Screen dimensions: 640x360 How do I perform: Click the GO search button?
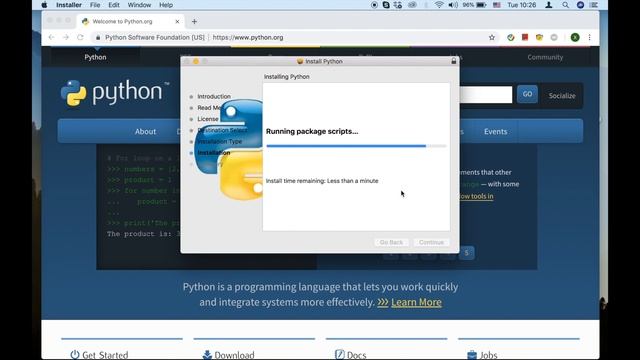click(x=527, y=94)
